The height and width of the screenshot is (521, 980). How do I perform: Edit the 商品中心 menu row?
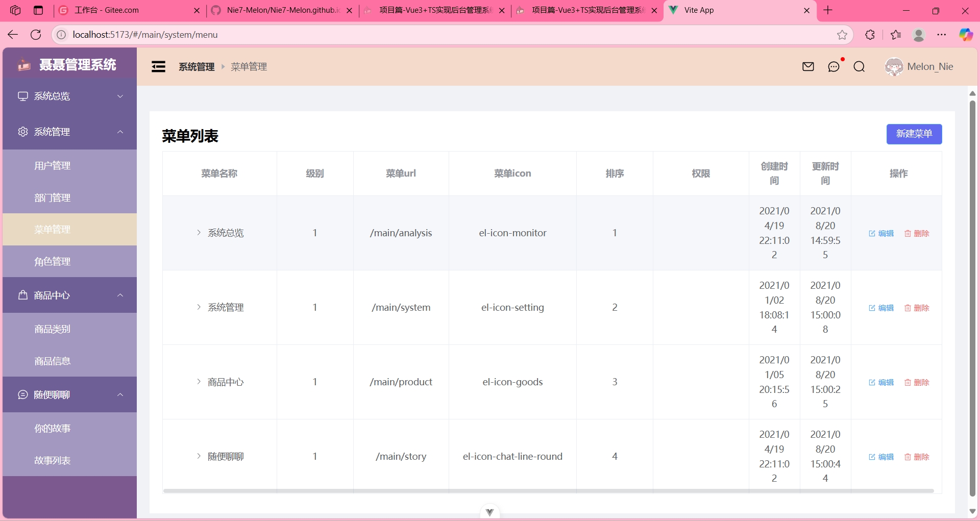click(x=881, y=382)
